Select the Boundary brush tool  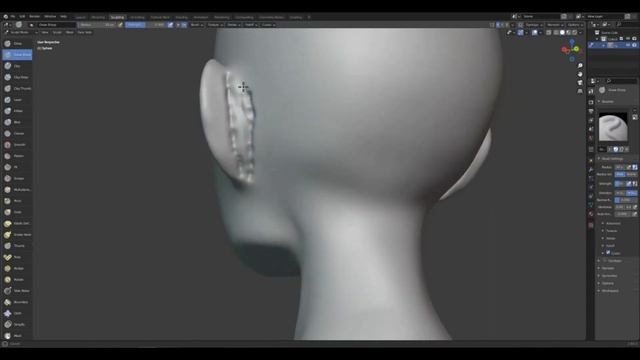tap(17, 302)
